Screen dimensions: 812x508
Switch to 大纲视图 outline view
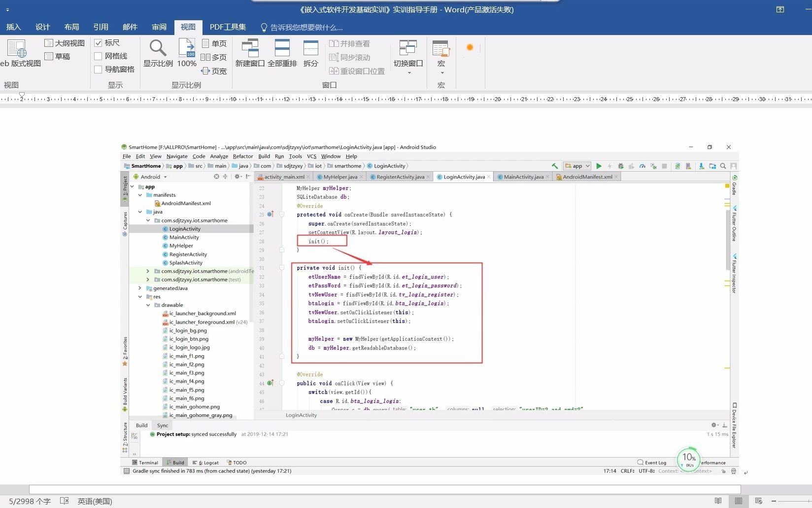[x=65, y=43]
